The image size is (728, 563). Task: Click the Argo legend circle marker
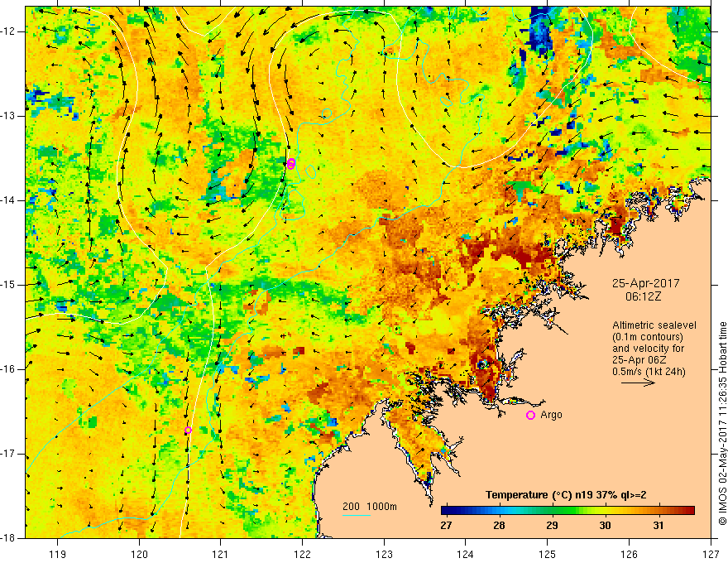530,416
